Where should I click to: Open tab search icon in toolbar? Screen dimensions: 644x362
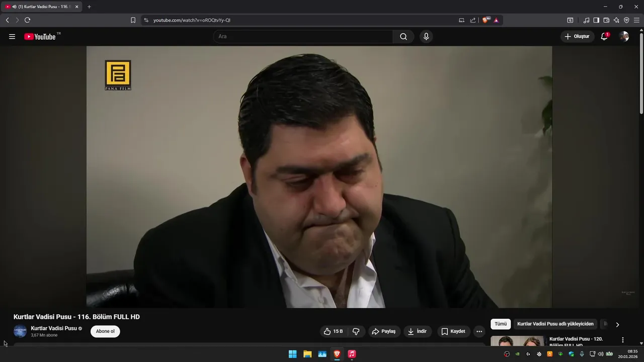pos(570,20)
